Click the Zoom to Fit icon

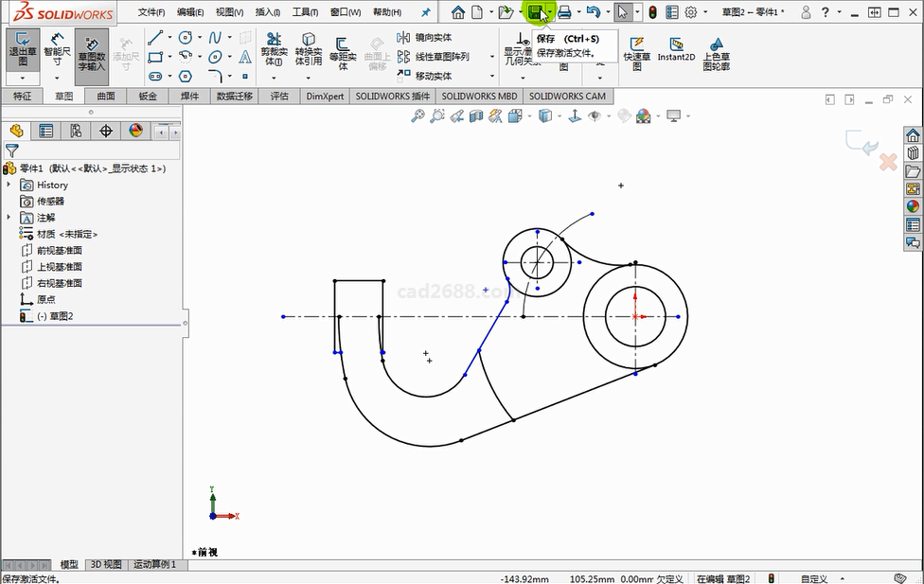418,115
